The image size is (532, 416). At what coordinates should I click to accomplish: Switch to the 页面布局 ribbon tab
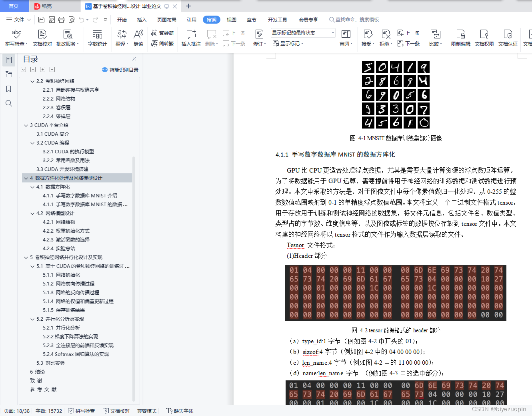tap(167, 20)
